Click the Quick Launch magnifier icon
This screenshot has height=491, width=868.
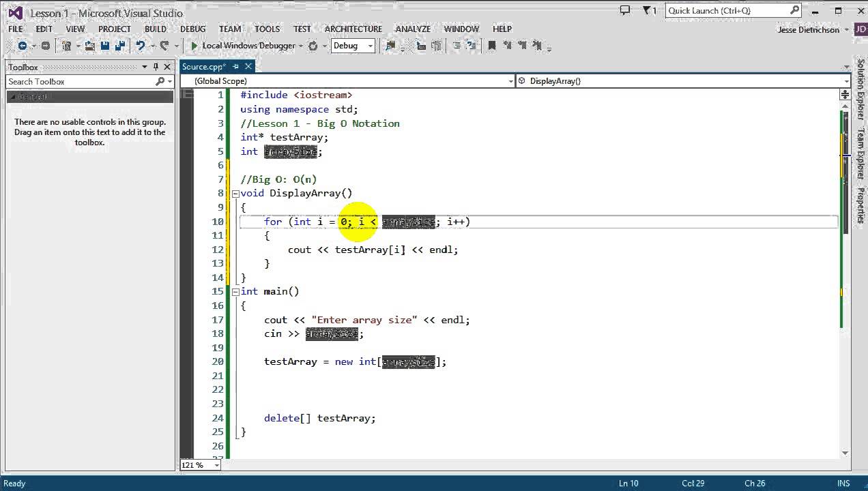click(x=794, y=10)
